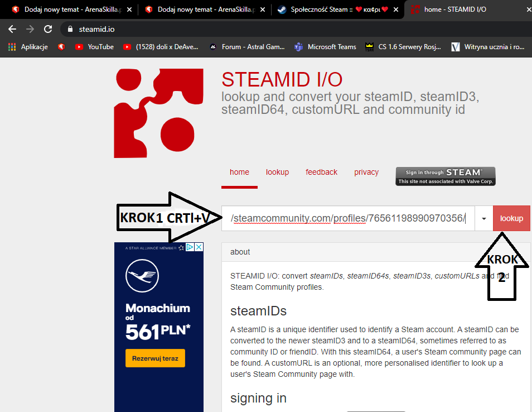Screen dimensions: 532x412
Task: Open the Aplikacje apps grid bookmark
Action: 28,47
